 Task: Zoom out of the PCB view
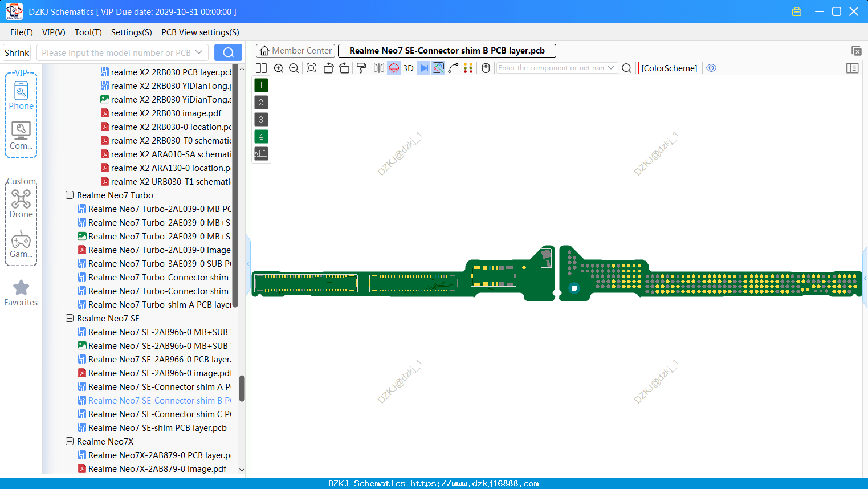[294, 68]
